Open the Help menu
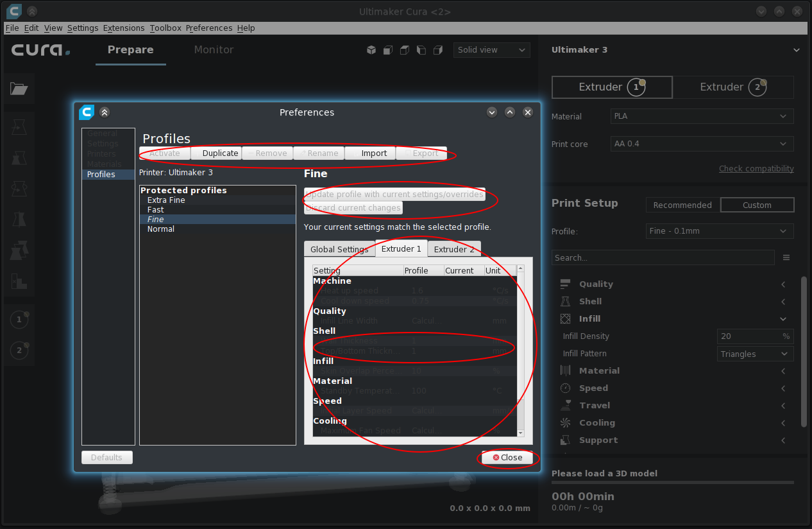 pyautogui.click(x=246, y=28)
